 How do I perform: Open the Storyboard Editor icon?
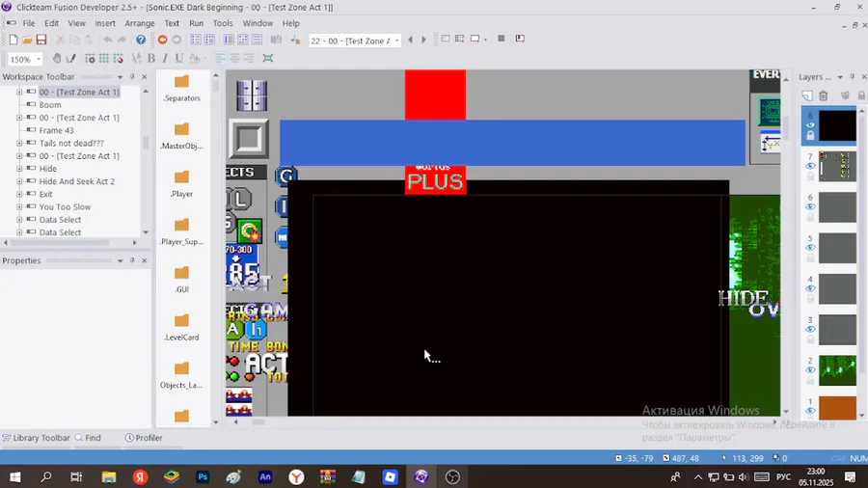(x=196, y=40)
